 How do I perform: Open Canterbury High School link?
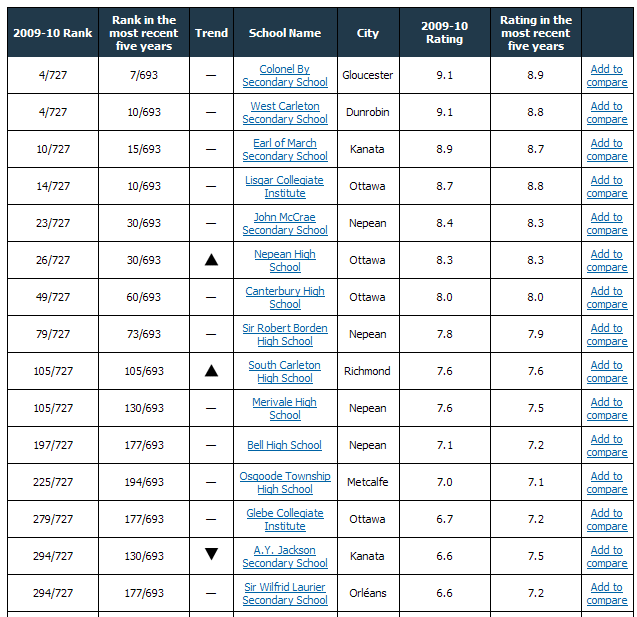click(284, 298)
